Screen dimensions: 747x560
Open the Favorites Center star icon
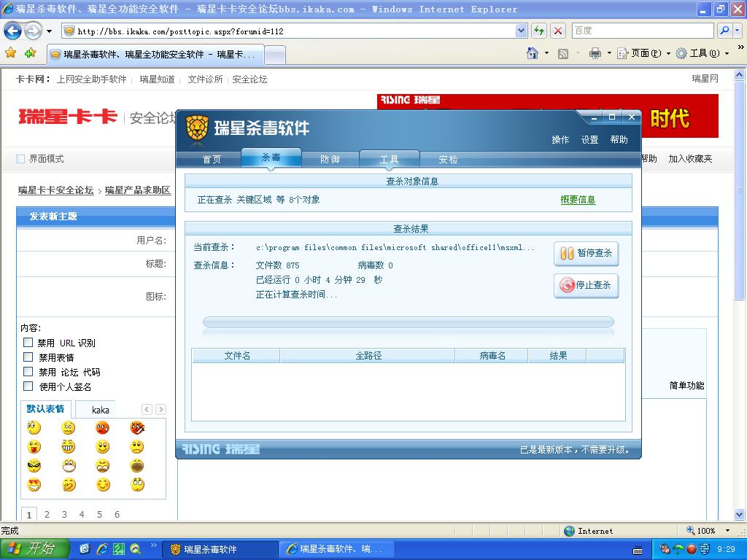pos(10,52)
